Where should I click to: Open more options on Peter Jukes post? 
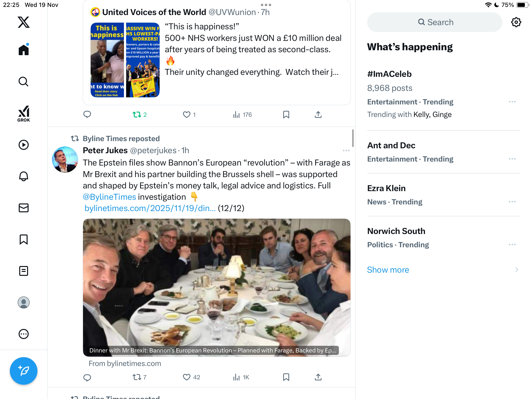pos(346,150)
